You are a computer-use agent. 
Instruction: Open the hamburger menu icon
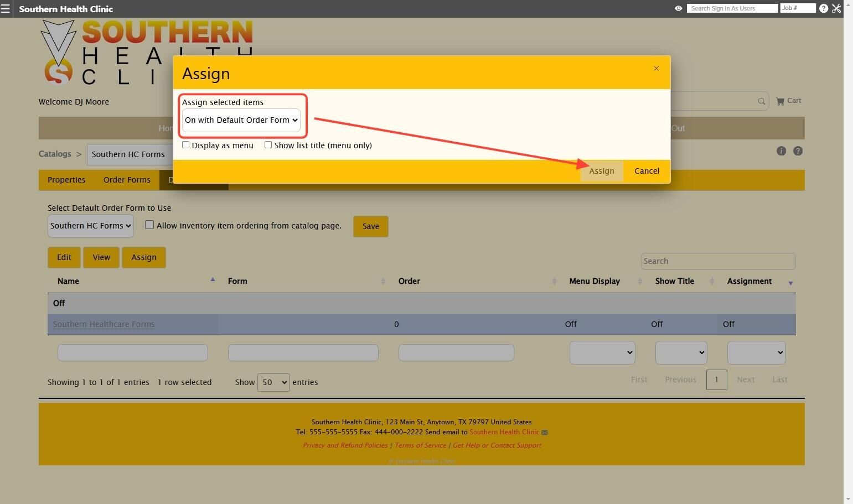coord(6,9)
